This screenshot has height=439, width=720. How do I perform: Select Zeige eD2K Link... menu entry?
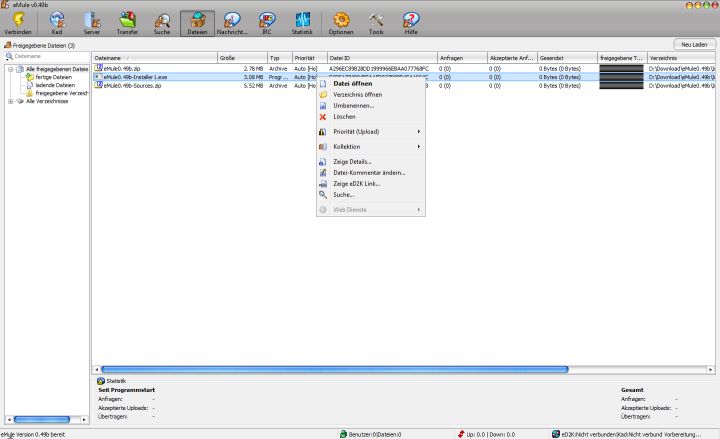click(357, 184)
